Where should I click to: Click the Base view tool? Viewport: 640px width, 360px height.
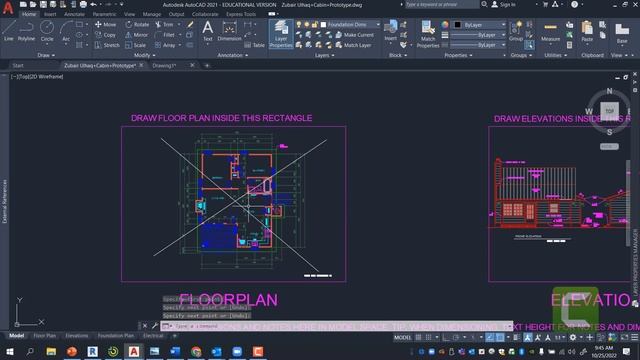click(x=622, y=33)
